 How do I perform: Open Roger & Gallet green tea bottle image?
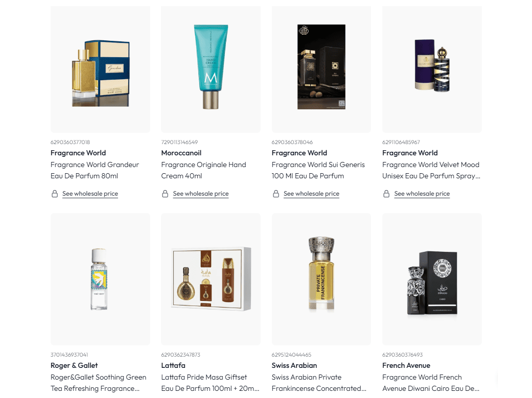[x=101, y=279]
